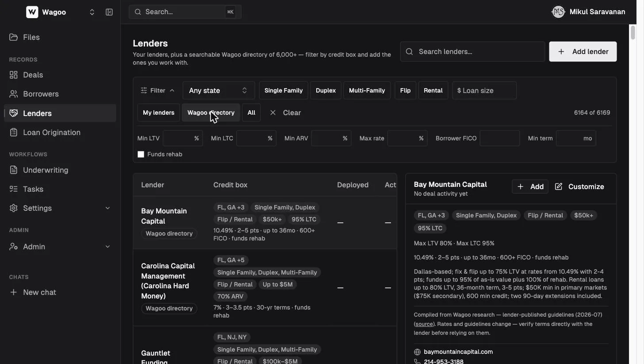Expand the Settings submenu chevron
Viewport: 644px width, 364px height.
[x=107, y=208]
